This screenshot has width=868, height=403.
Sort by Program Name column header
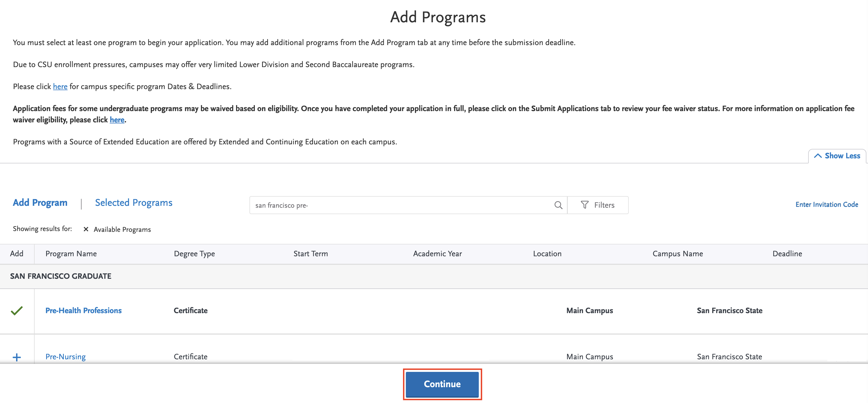[x=71, y=254]
